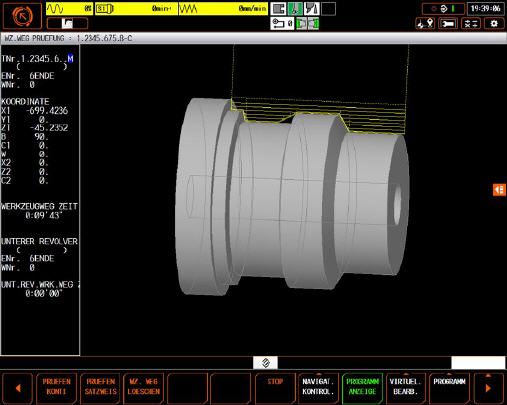The image size is (507, 405).
Task: Click the KOORDINATE heading
Action: pyautogui.click(x=25, y=101)
